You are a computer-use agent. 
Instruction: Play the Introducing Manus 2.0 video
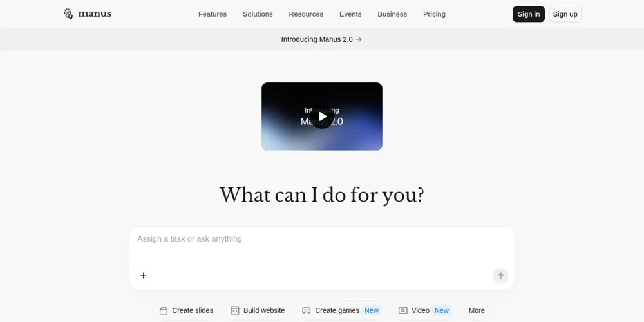tap(322, 117)
